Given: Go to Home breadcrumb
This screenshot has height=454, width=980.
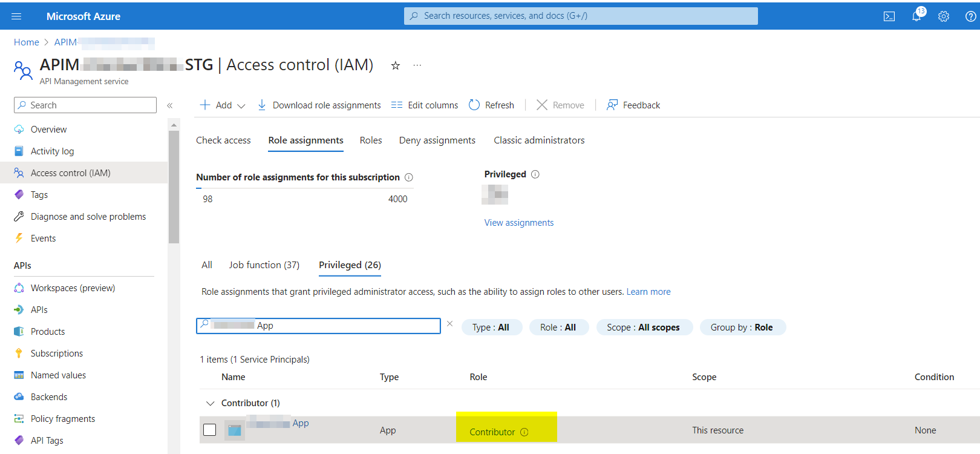Looking at the screenshot, I should point(27,42).
